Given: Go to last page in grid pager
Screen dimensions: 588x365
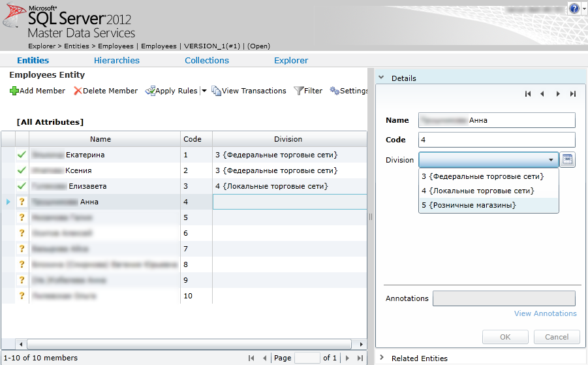Looking at the screenshot, I should (360, 358).
